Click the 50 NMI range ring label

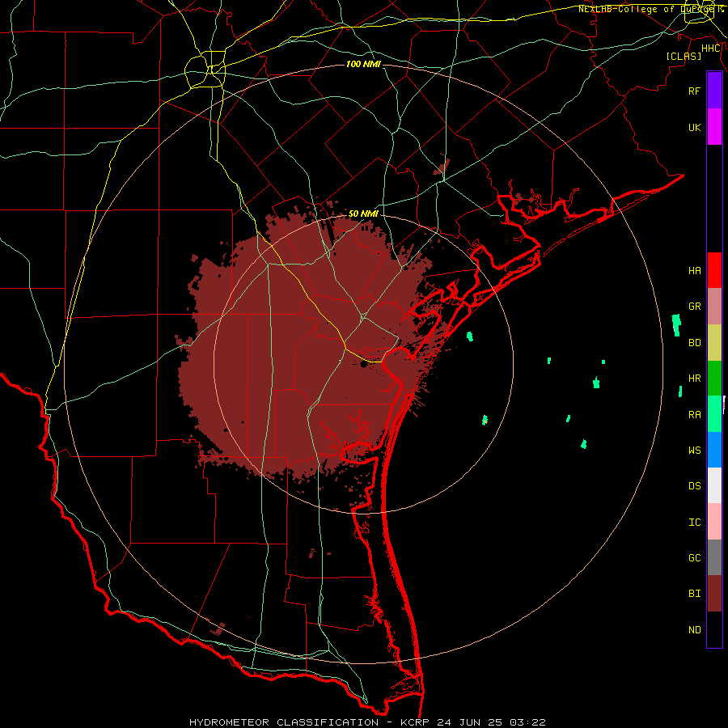(363, 214)
